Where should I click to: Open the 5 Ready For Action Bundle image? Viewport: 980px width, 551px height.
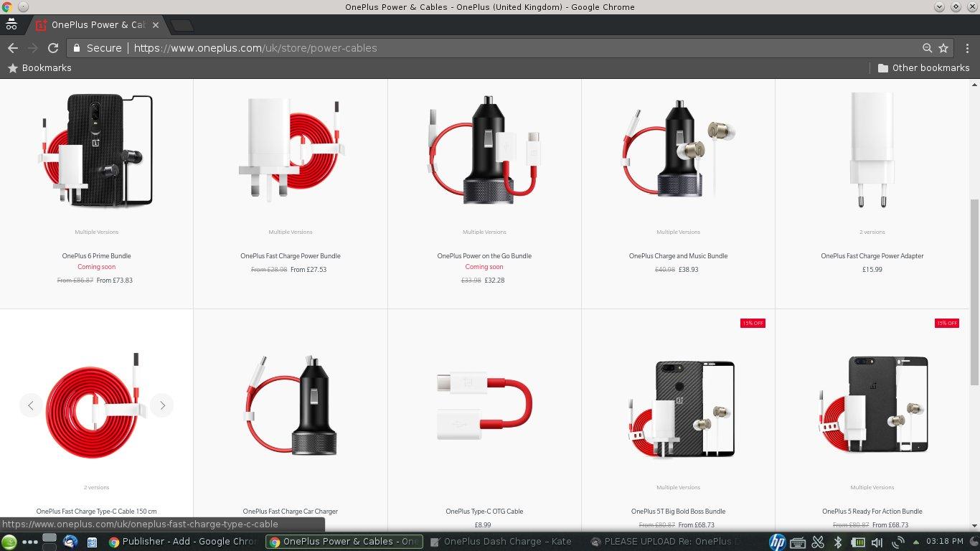[872, 405]
